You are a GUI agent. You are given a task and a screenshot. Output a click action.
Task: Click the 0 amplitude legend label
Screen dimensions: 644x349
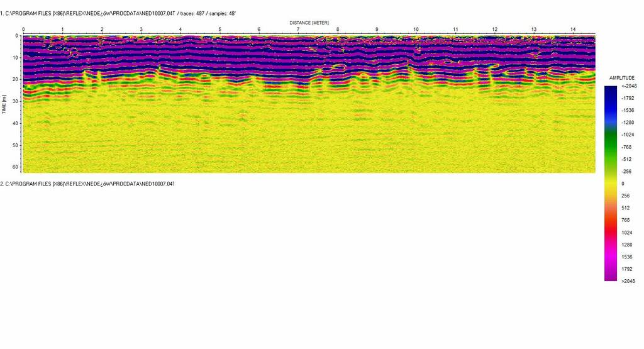coord(623,184)
